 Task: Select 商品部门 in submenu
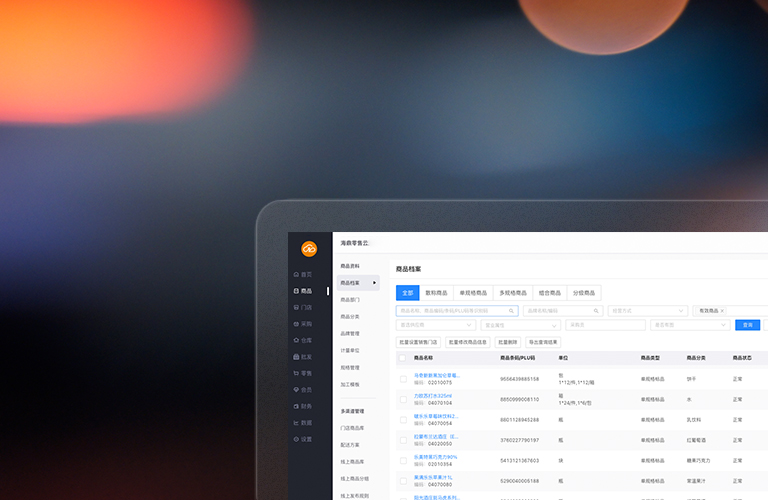tap(350, 300)
